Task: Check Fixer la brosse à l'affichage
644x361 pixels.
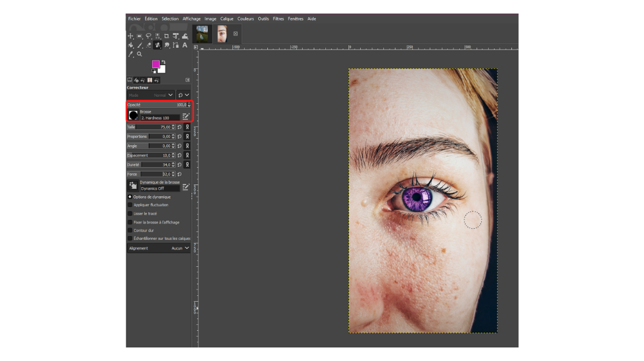Action: [x=130, y=222]
